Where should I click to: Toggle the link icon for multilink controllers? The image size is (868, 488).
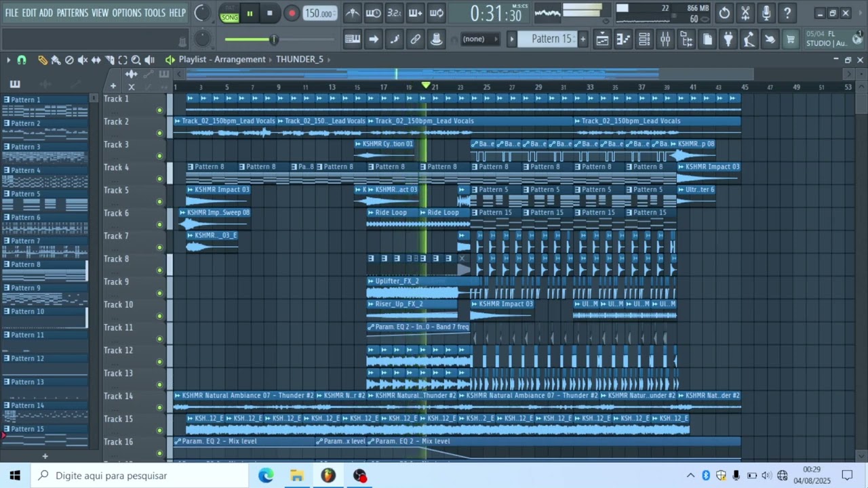tap(416, 39)
